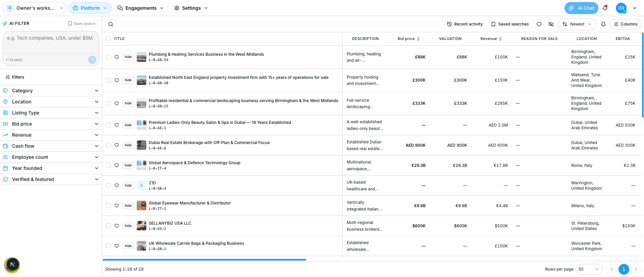Open Saved searches
This screenshot has height=277, width=644.
[x=510, y=24]
